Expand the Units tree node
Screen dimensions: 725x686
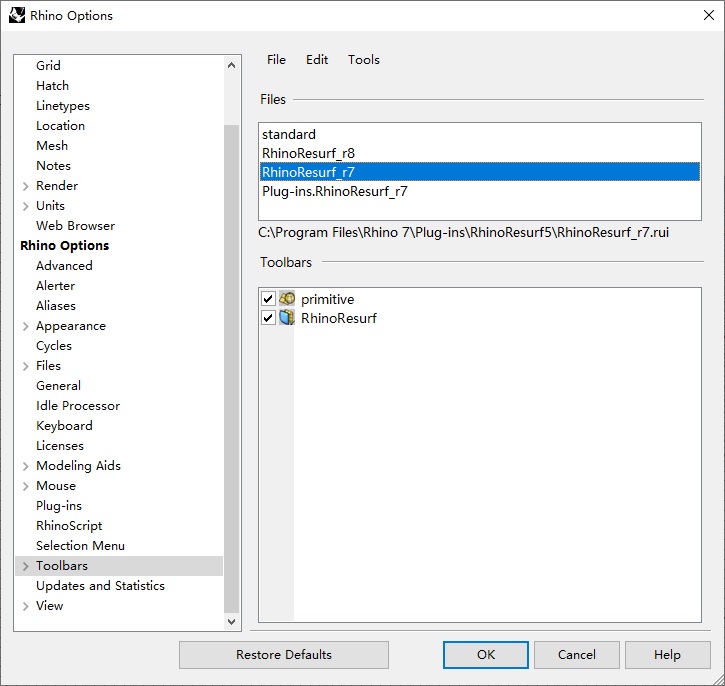(x=26, y=206)
